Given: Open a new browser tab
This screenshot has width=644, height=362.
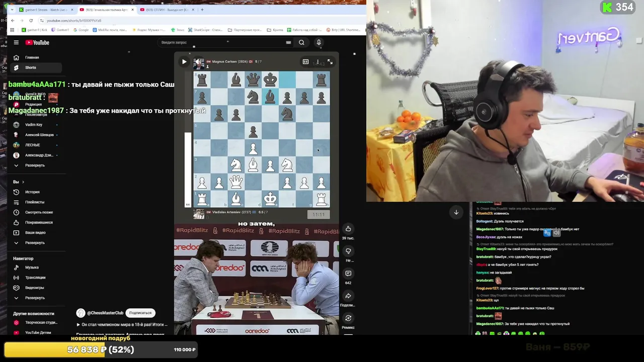Looking at the screenshot, I should (202, 10).
